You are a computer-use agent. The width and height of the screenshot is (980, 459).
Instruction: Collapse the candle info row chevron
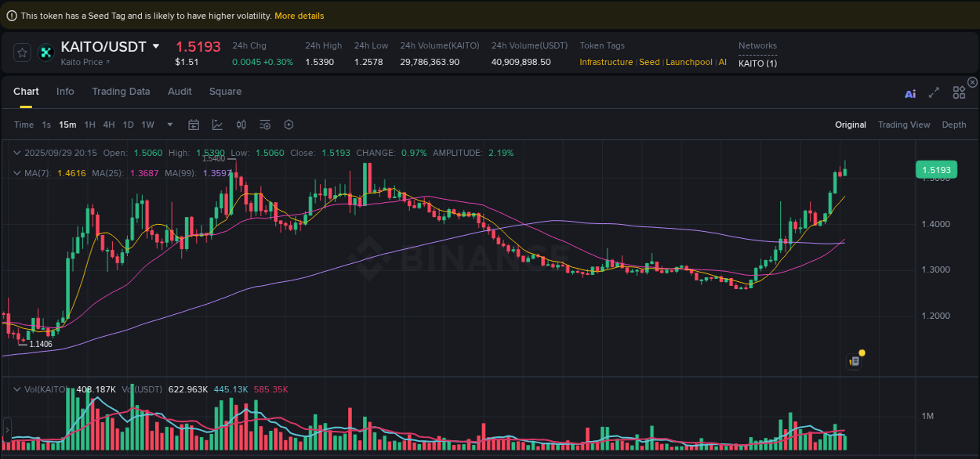pyautogui.click(x=17, y=153)
